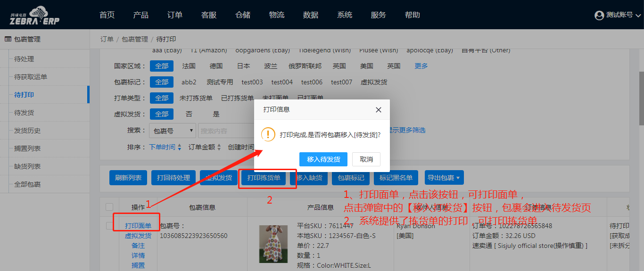This screenshot has height=271, width=644.
Task: Close the print info dialog with X
Action: pyautogui.click(x=378, y=110)
